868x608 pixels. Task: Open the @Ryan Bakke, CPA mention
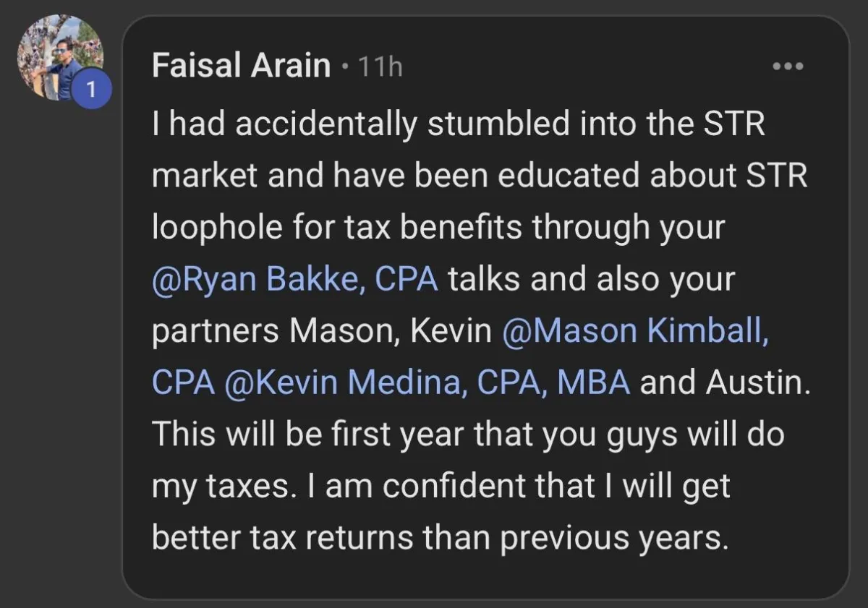pos(294,280)
